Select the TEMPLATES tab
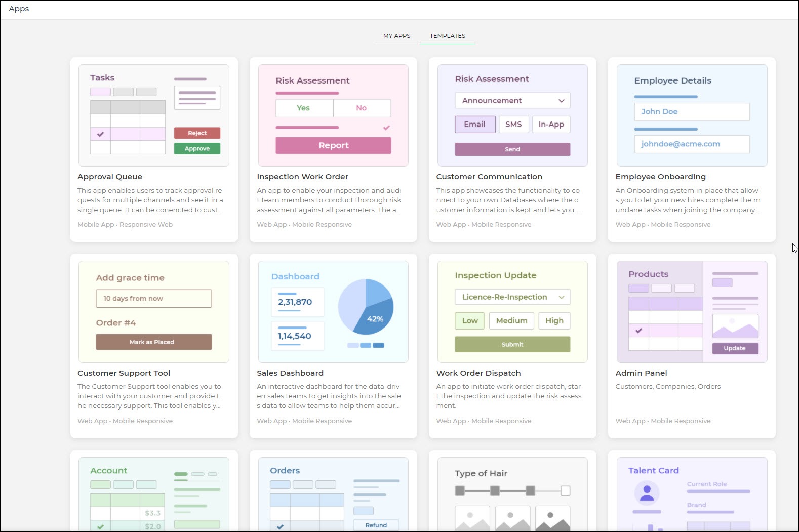Viewport: 799px width, 532px height. click(448, 36)
